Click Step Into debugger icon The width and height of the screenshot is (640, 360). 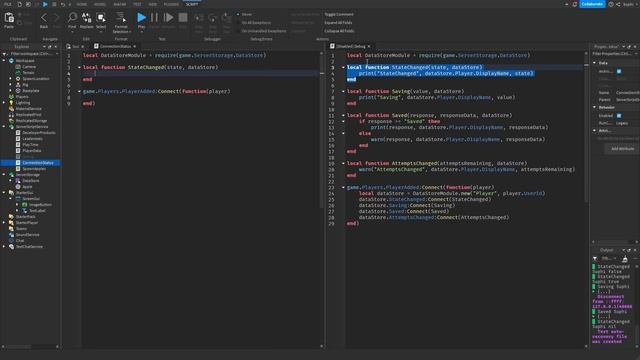coord(199,18)
